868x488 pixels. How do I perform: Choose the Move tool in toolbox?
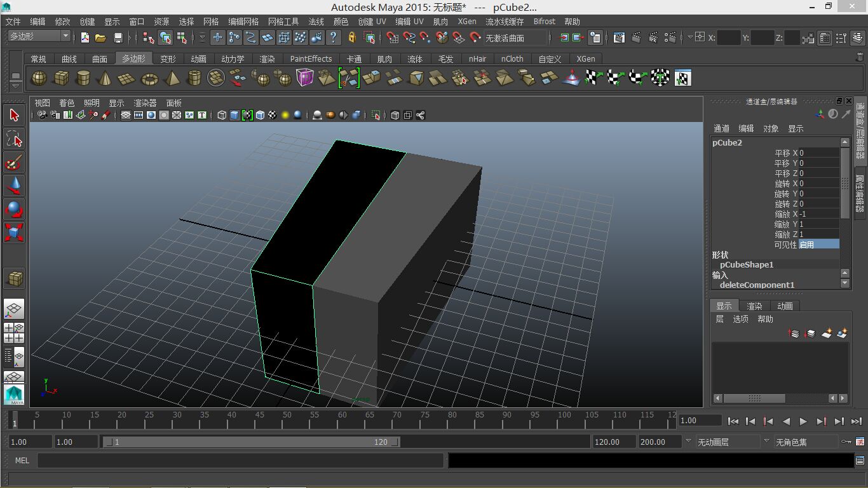click(x=14, y=186)
